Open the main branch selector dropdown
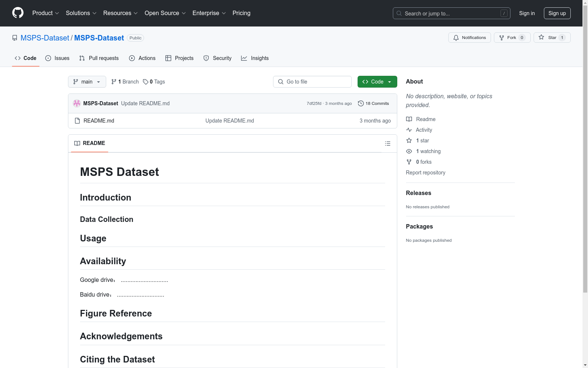This screenshot has height=368, width=588. (x=87, y=82)
